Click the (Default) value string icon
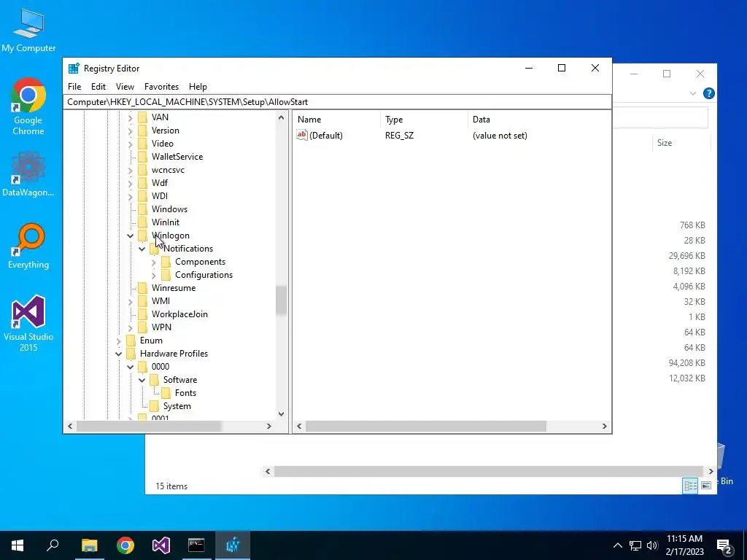Screen dimensions: 747x560 [x=302, y=135]
